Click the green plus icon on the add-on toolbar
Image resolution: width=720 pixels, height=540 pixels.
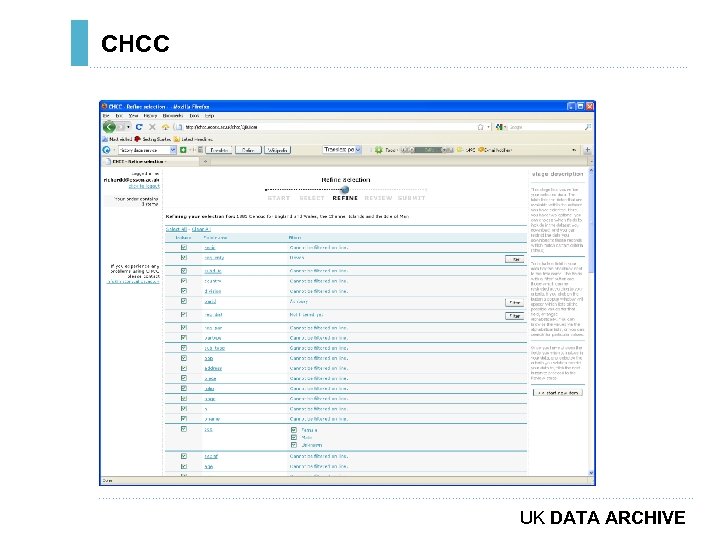pyautogui.click(x=183, y=150)
